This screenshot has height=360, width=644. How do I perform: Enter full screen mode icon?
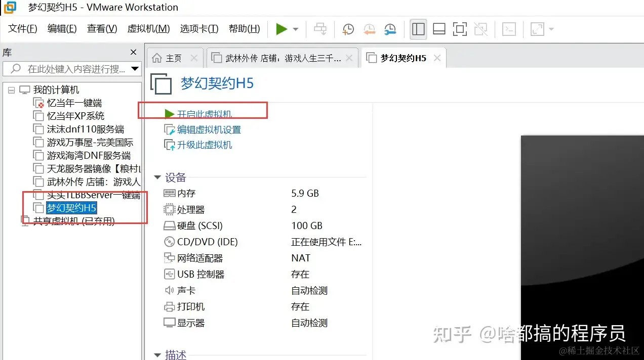pyautogui.click(x=460, y=29)
